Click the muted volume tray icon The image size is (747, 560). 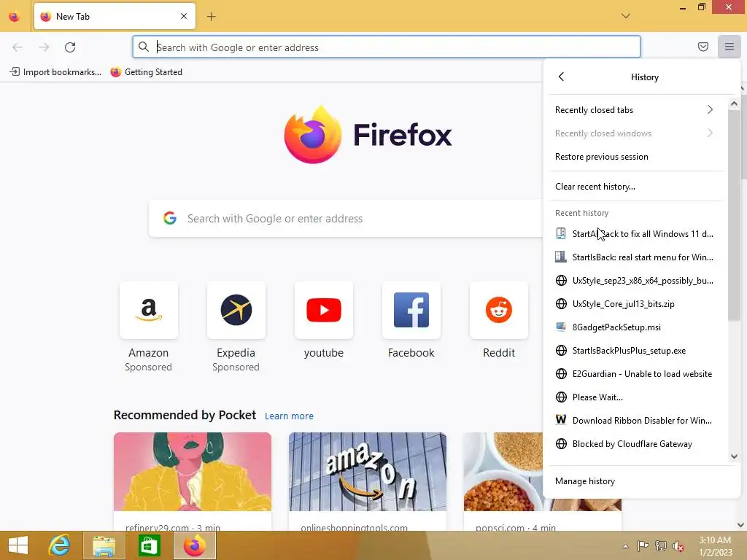678,546
